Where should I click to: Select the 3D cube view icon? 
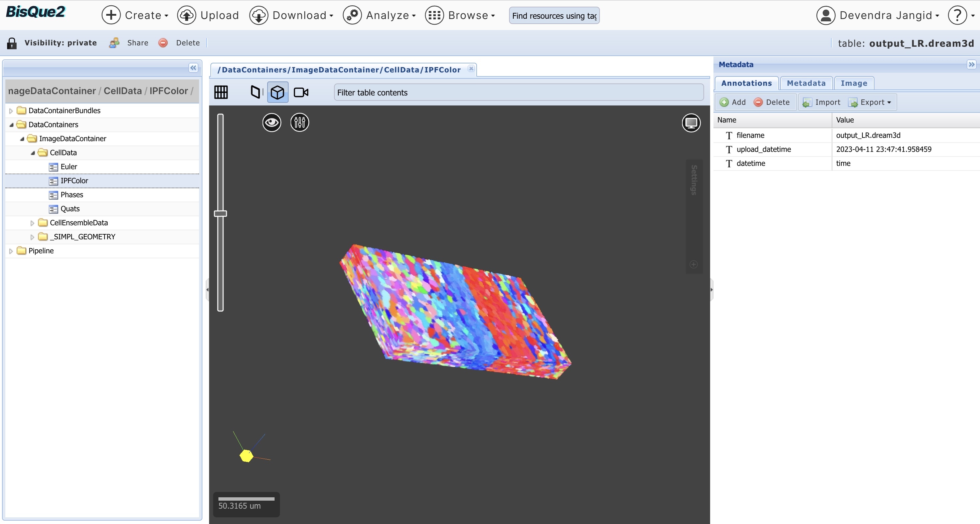[x=277, y=92]
